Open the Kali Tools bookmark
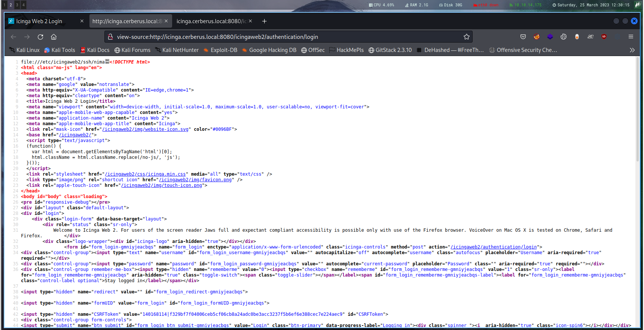 click(59, 50)
